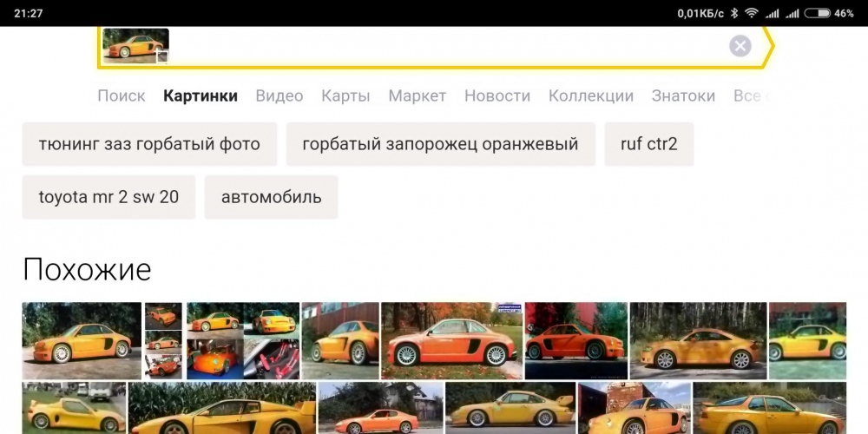Clear the image search with the X button
The width and height of the screenshot is (868, 434).
tap(740, 46)
